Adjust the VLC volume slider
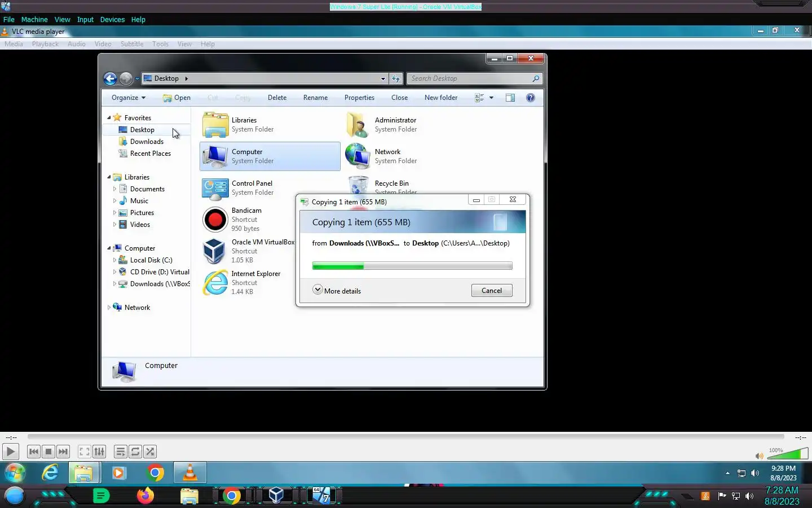The height and width of the screenshot is (508, 812). click(x=788, y=453)
